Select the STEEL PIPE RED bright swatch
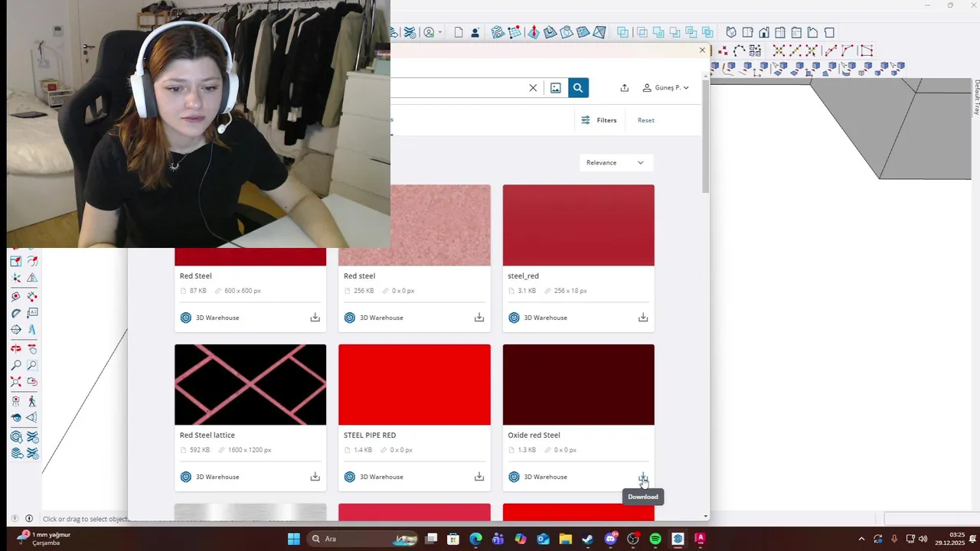This screenshot has width=980, height=551. coord(414,384)
